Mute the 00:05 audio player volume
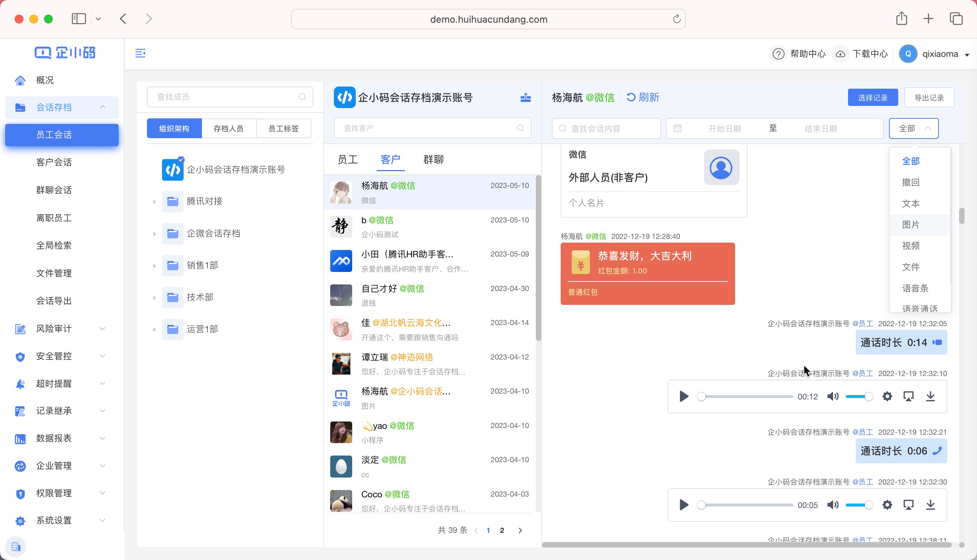 click(x=833, y=505)
